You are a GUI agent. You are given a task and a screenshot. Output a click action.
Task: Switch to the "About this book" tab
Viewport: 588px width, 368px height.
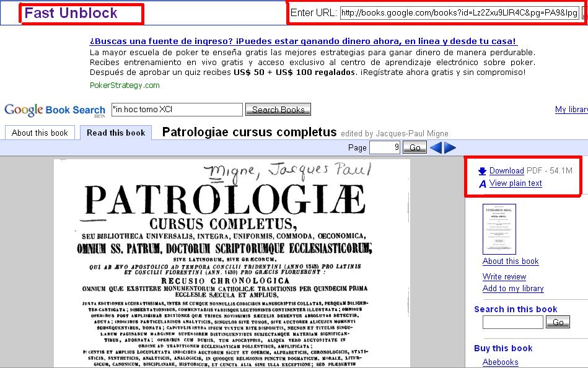[39, 132]
